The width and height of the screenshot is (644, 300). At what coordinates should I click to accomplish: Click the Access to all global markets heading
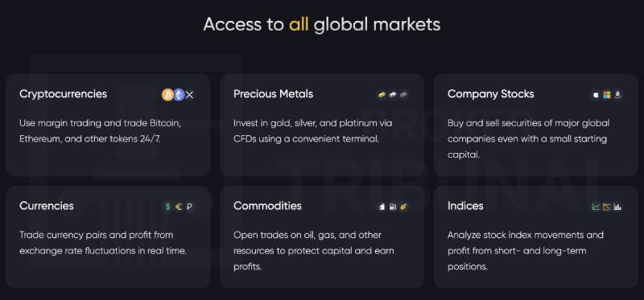tap(321, 24)
